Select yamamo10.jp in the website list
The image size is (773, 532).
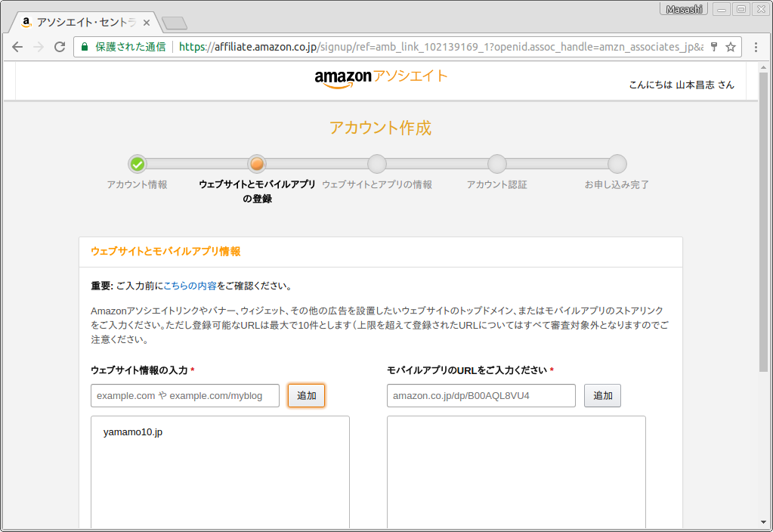tap(133, 432)
